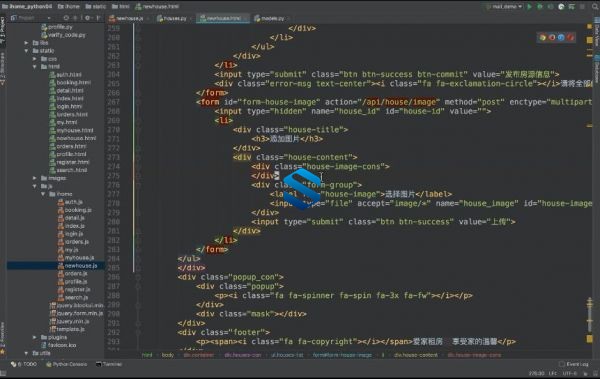Open the run configuration dropdown
The width and height of the screenshot is (600, 379).
[x=504, y=7]
